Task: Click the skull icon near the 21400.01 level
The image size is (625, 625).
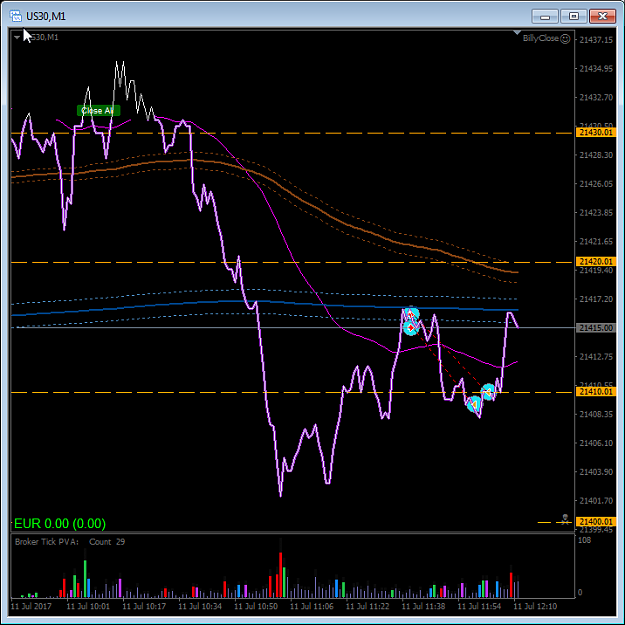Action: click(x=565, y=519)
